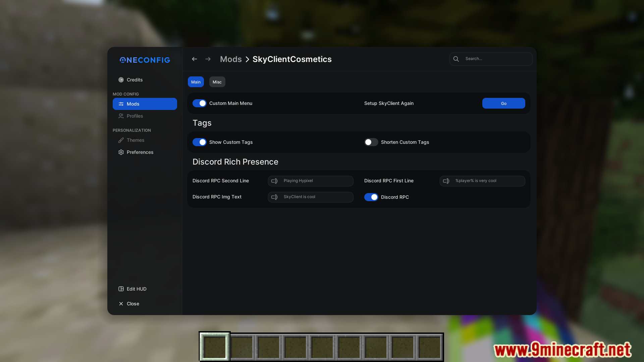644x362 pixels.
Task: Edit the Discord RPC First Line field
Action: click(x=482, y=181)
